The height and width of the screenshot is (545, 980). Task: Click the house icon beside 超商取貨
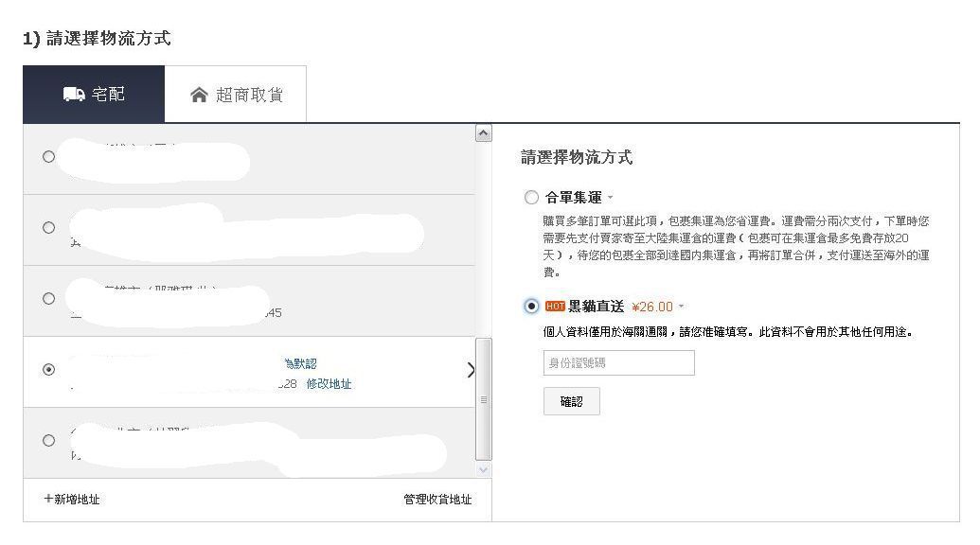[x=199, y=95]
